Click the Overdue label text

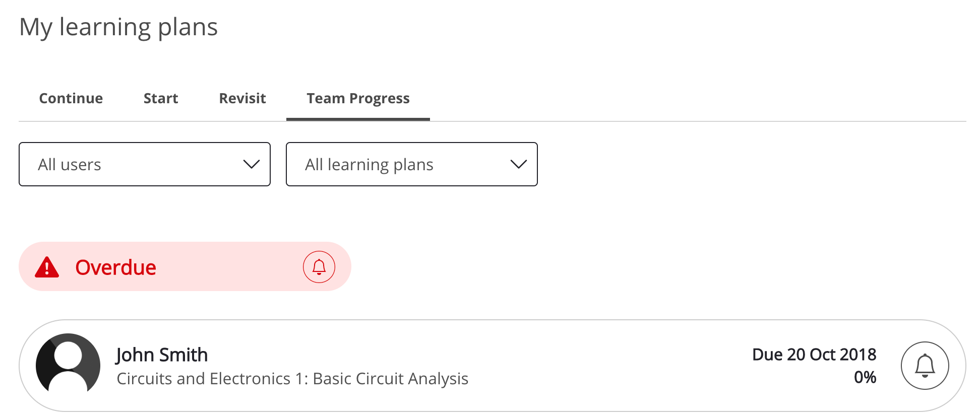[x=115, y=267]
